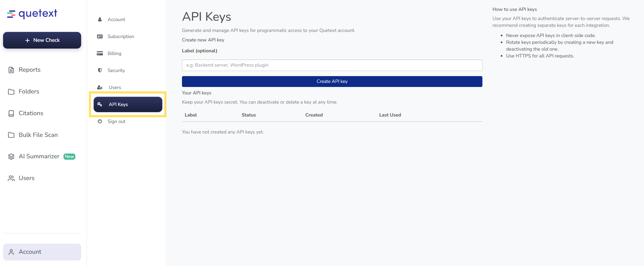The image size is (644, 266).
Task: Click the Citations book icon
Action: point(11,113)
